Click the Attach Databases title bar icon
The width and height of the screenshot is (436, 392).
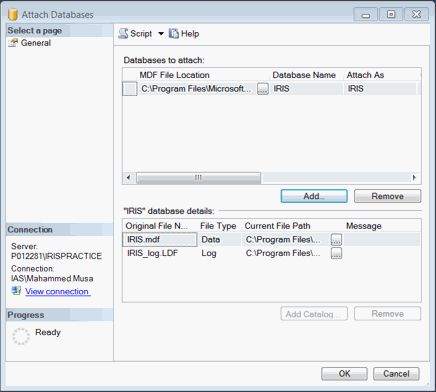click(x=13, y=14)
